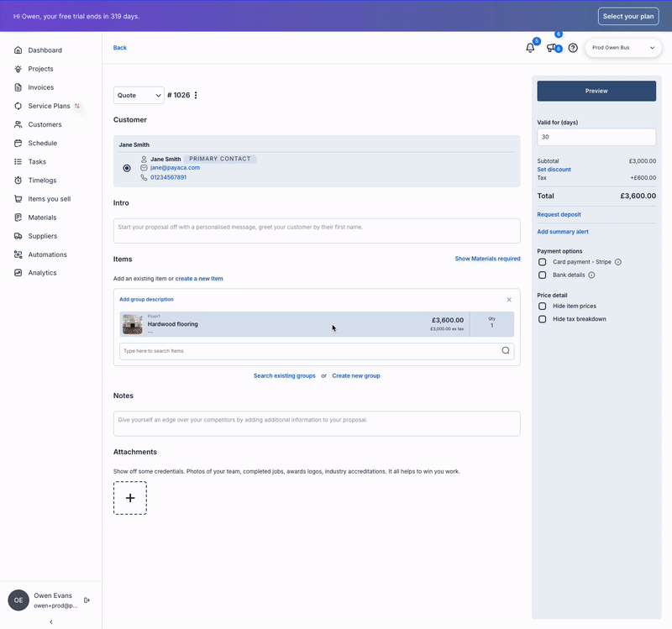Click the search magnifier icon in items field
The image size is (672, 629).
click(x=506, y=351)
